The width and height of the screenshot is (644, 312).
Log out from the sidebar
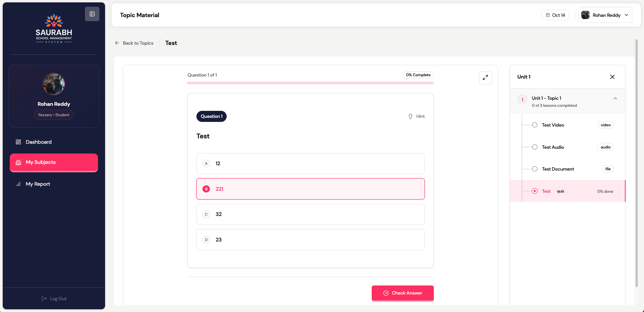[54, 299]
